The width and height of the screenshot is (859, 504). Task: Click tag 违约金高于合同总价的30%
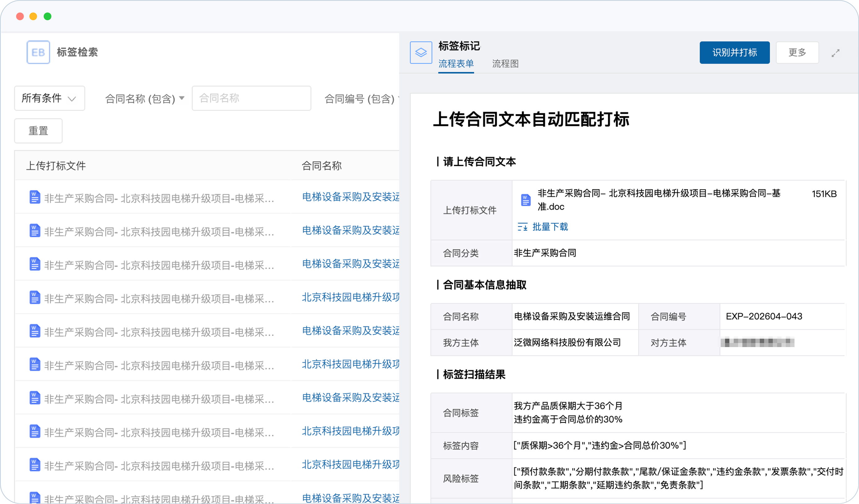(x=568, y=419)
